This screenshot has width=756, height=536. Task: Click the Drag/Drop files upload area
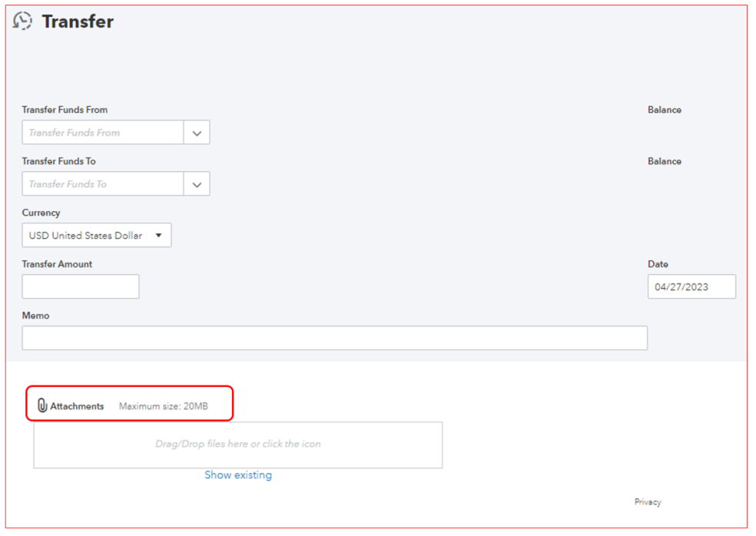pos(238,444)
